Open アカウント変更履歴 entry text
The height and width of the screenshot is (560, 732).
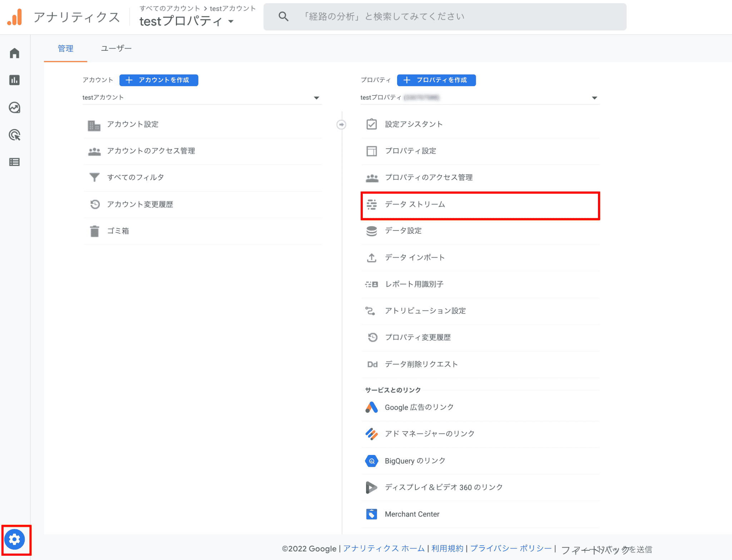pos(140,204)
